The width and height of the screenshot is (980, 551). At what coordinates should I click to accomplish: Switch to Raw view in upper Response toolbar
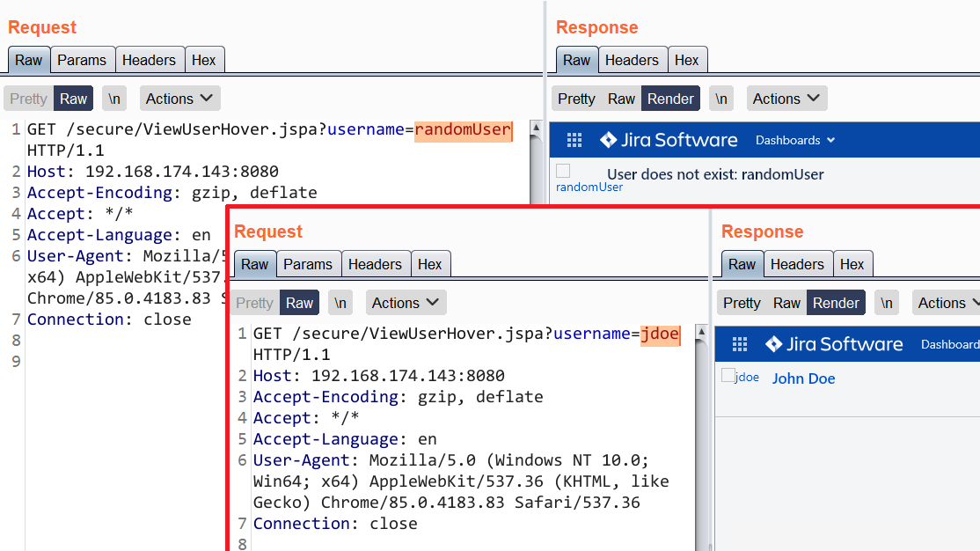pos(621,99)
